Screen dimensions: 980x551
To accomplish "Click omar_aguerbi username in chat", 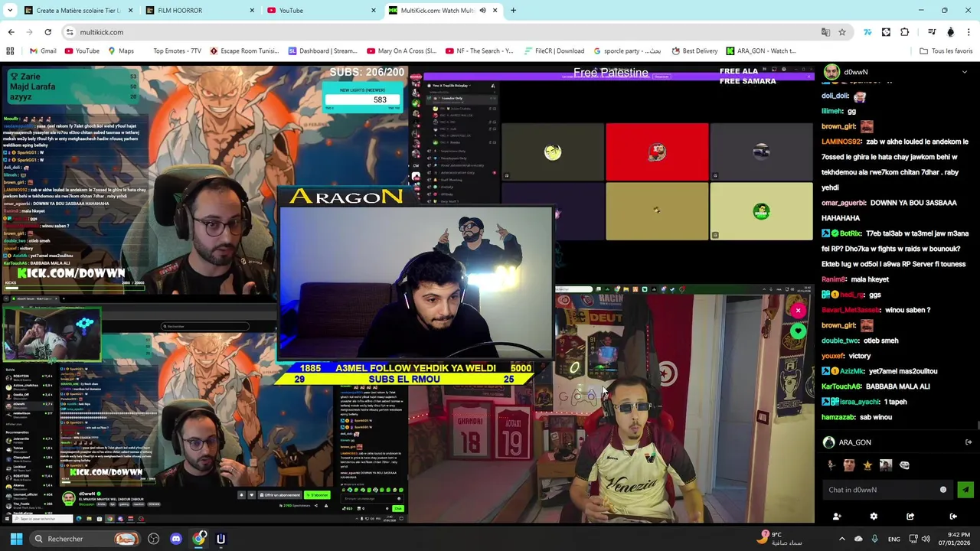I will pyautogui.click(x=844, y=203).
